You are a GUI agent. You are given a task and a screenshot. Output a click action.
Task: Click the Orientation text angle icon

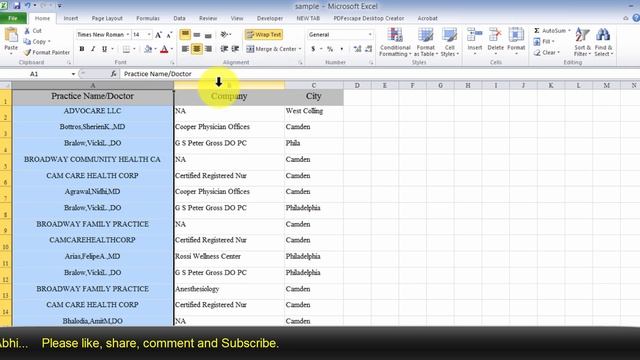coord(224,35)
